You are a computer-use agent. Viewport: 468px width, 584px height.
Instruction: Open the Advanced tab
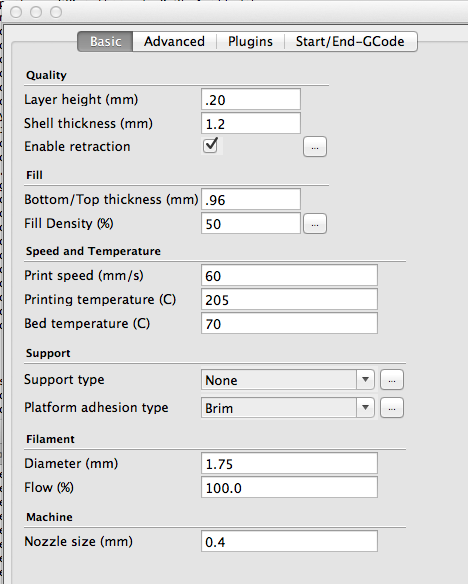pyautogui.click(x=174, y=41)
